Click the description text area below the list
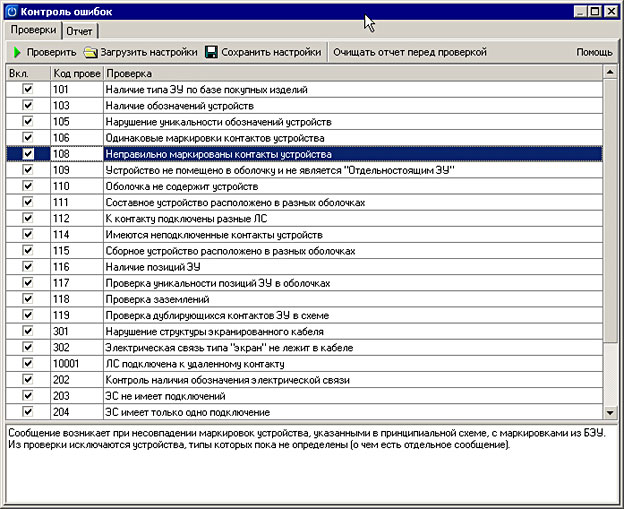This screenshot has height=509, width=624. 312,464
